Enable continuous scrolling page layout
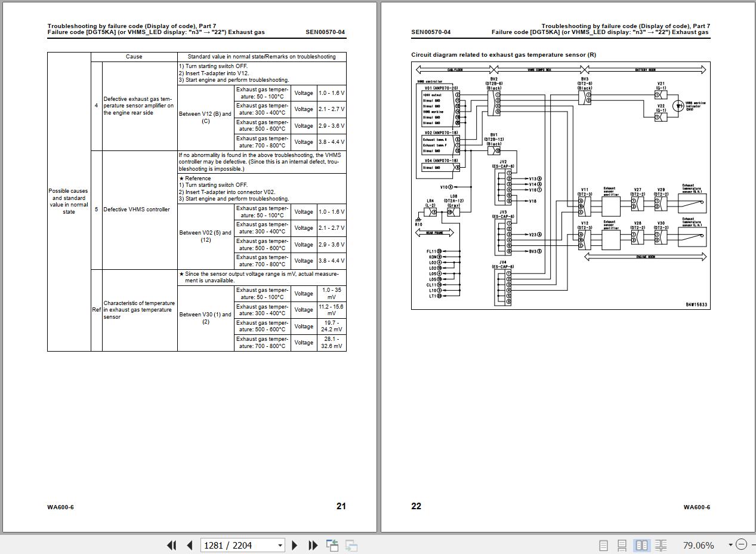756x554 pixels. 622,545
